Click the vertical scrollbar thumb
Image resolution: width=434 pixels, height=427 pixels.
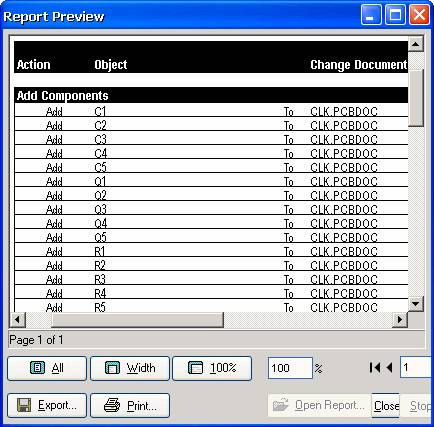pos(416,98)
